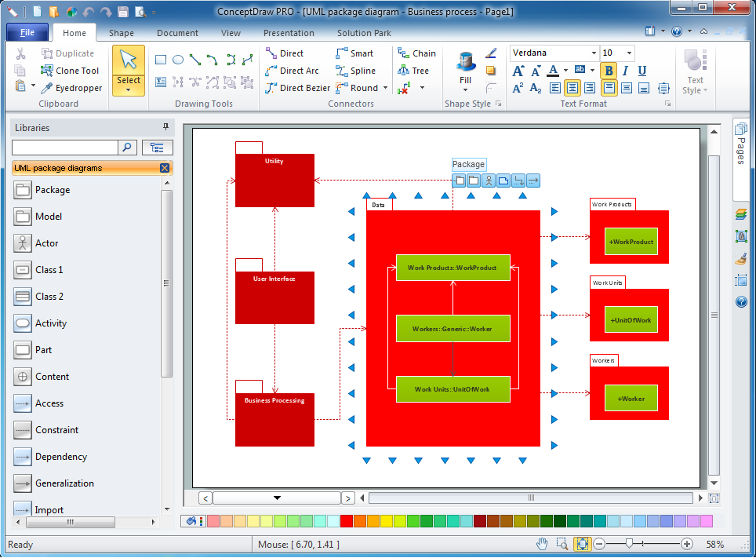Choose the Chain connector mode

click(416, 53)
